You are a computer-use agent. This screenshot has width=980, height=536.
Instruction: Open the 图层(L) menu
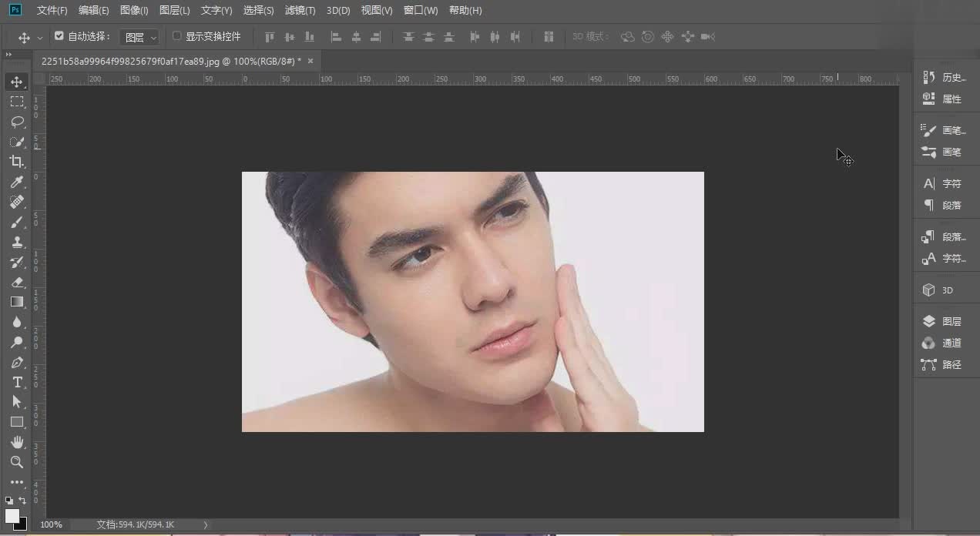(x=175, y=11)
